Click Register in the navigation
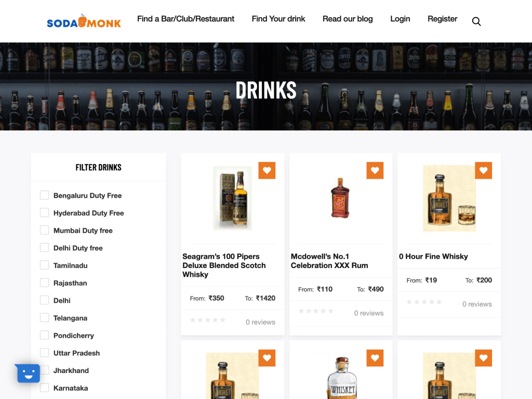The width and height of the screenshot is (532, 399). click(443, 19)
